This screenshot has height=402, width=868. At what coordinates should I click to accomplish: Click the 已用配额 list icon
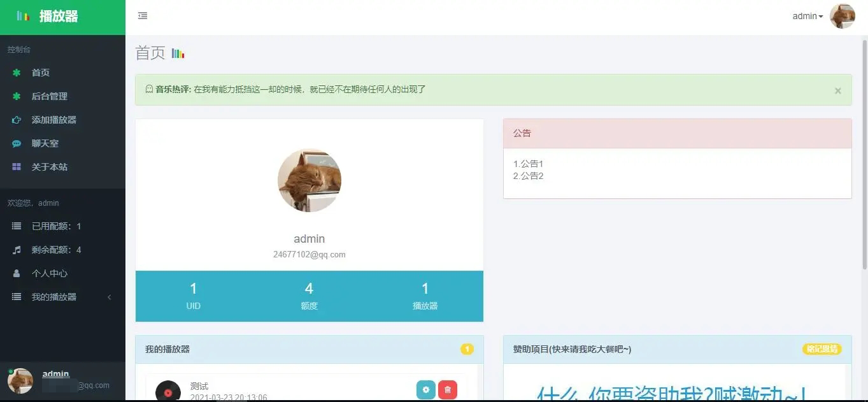pyautogui.click(x=17, y=226)
